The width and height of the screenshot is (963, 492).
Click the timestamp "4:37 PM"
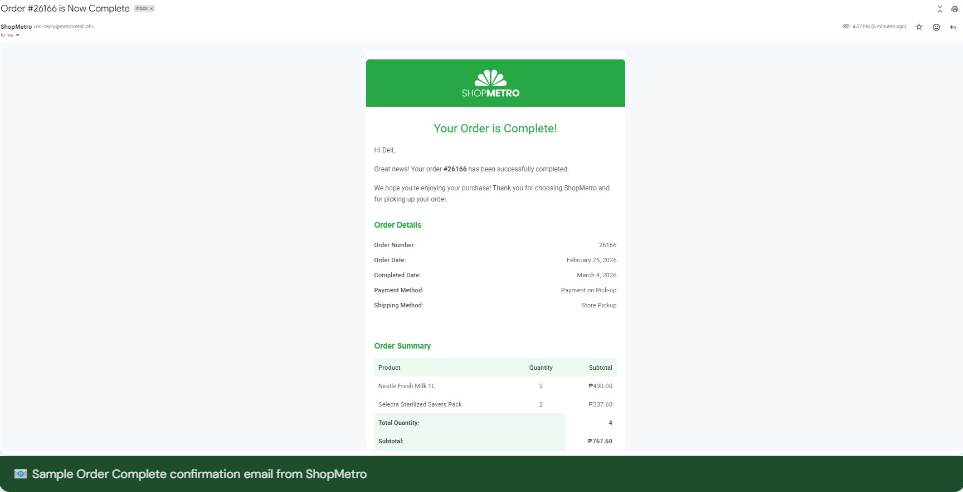[862, 26]
